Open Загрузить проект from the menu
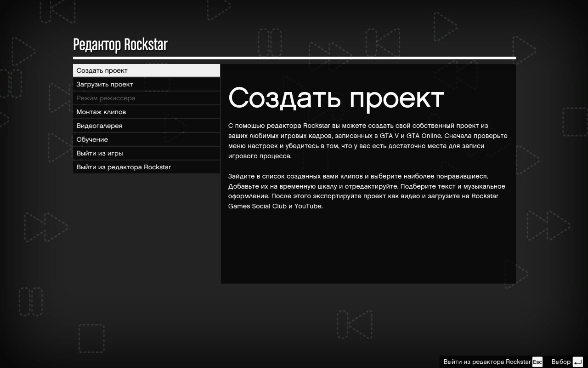Screen dimensions: 588x368 click(147, 84)
